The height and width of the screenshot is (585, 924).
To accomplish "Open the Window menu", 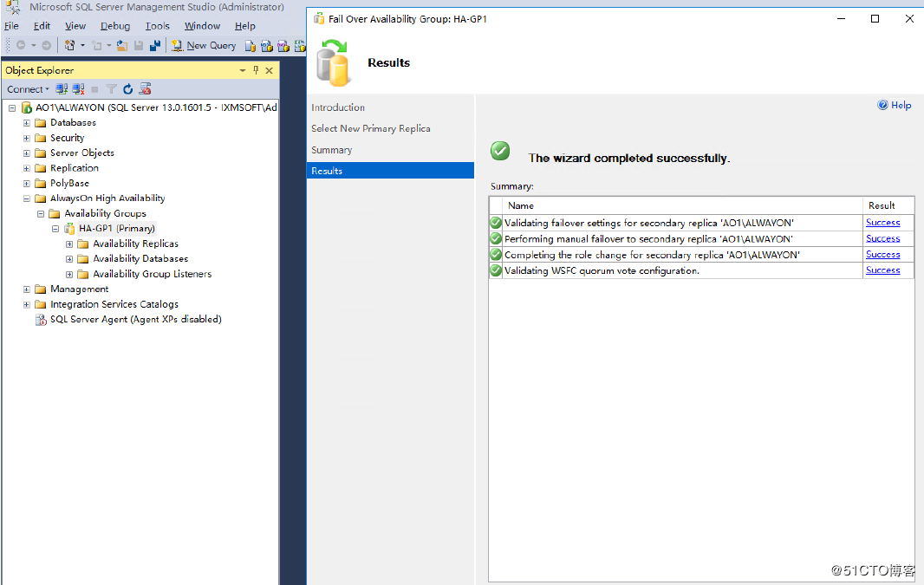I will pyautogui.click(x=202, y=26).
